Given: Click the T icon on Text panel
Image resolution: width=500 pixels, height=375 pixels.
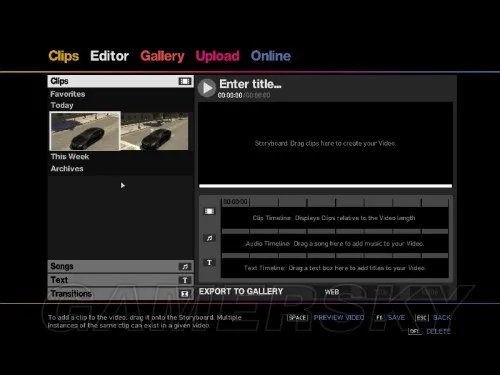Looking at the screenshot, I should point(185,280).
